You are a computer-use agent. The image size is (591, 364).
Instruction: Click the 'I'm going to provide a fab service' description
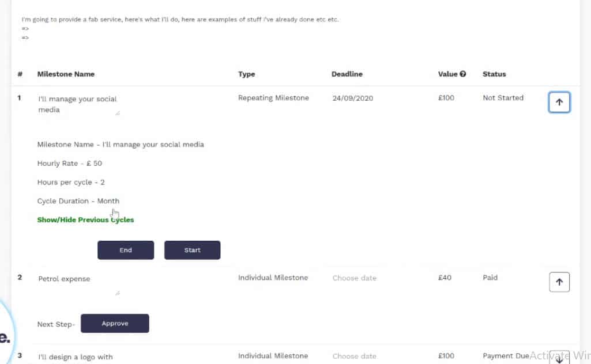click(x=180, y=20)
